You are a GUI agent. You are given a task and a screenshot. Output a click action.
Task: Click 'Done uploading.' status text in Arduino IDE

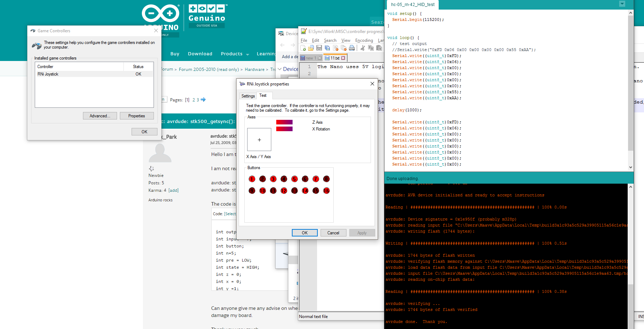402,179
